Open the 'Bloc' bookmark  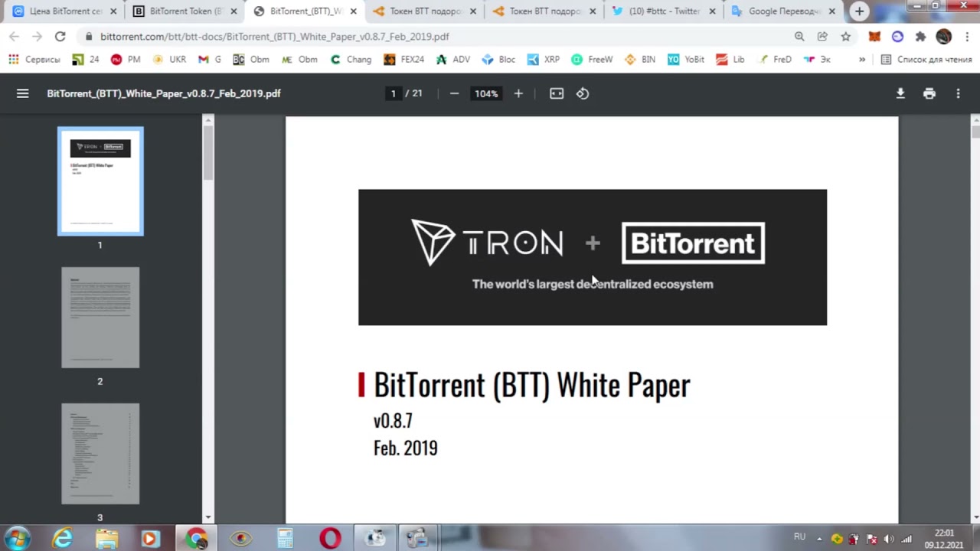click(498, 59)
